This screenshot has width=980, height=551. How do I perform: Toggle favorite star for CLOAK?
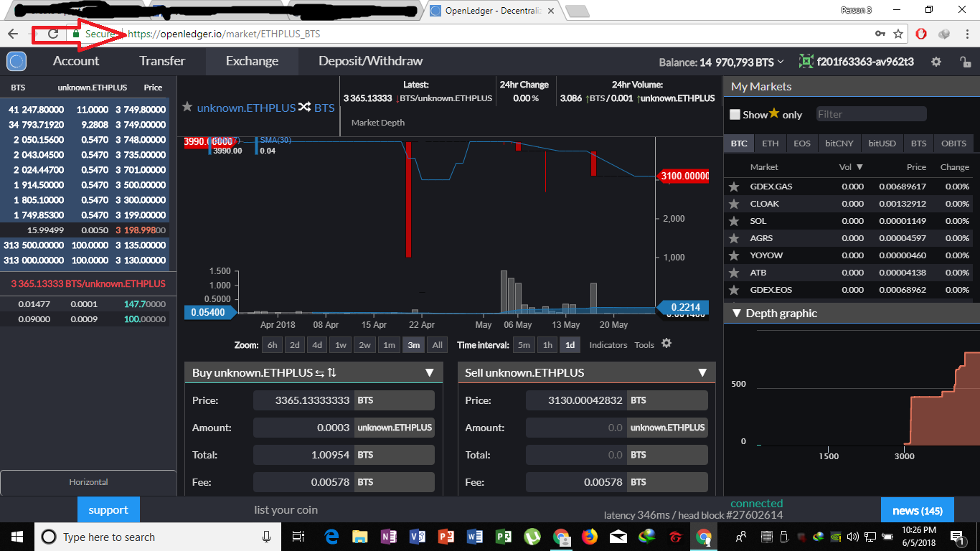[734, 204]
